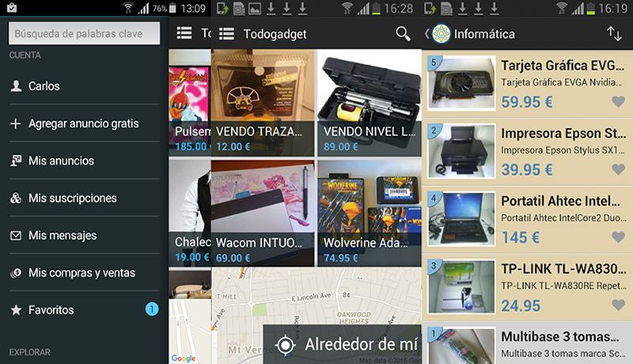Open the Impresora Epson St... listing
The image size is (633, 364).
coord(527,152)
